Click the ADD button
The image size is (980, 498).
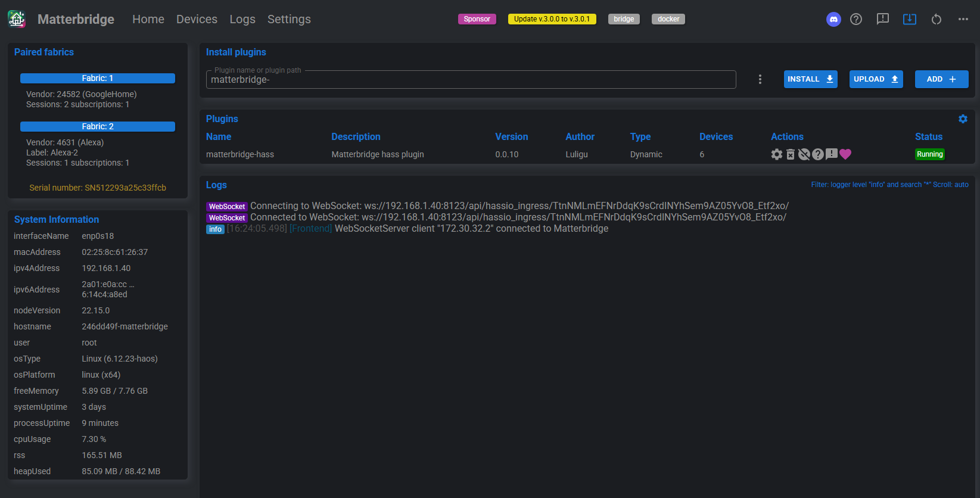[941, 79]
